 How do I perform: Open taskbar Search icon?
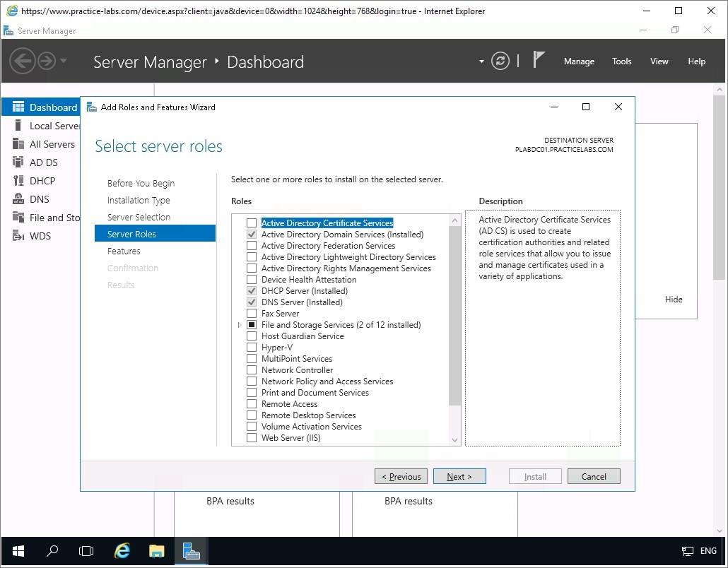click(52, 551)
